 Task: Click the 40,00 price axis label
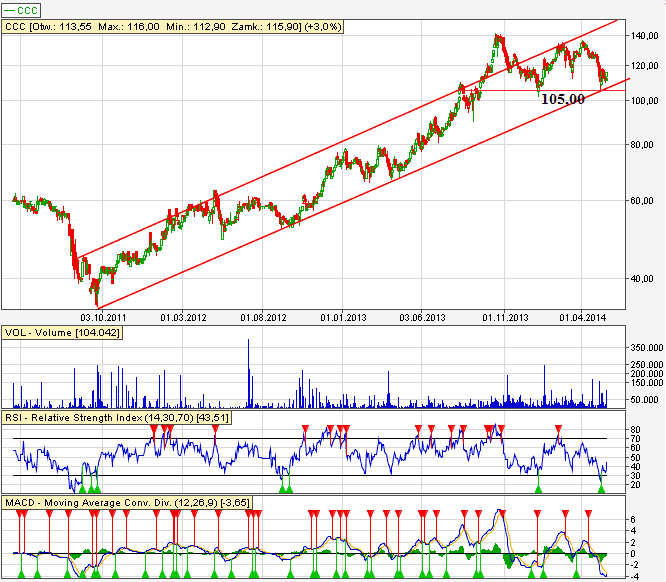(642, 279)
